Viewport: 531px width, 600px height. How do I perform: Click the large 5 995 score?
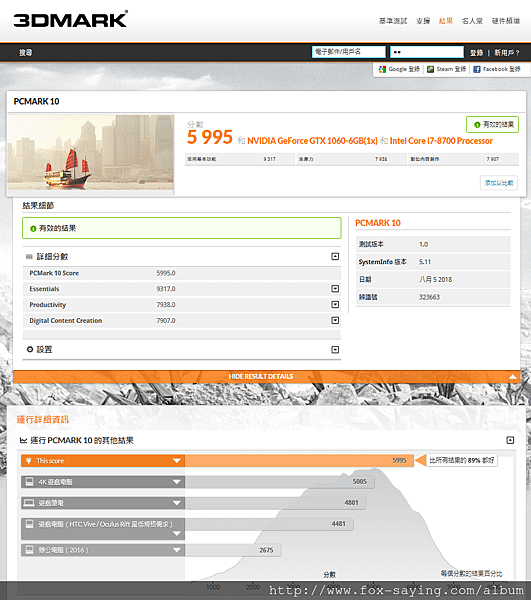pos(210,137)
